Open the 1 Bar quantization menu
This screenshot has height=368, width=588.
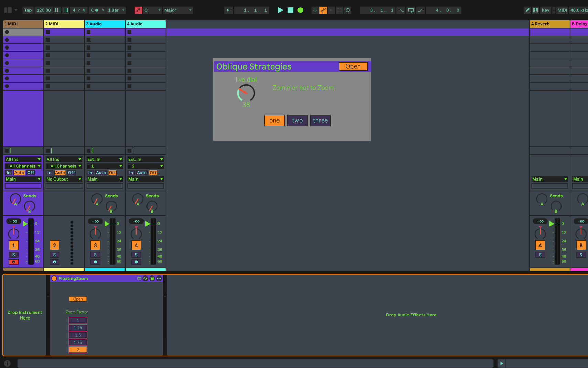[x=116, y=10]
